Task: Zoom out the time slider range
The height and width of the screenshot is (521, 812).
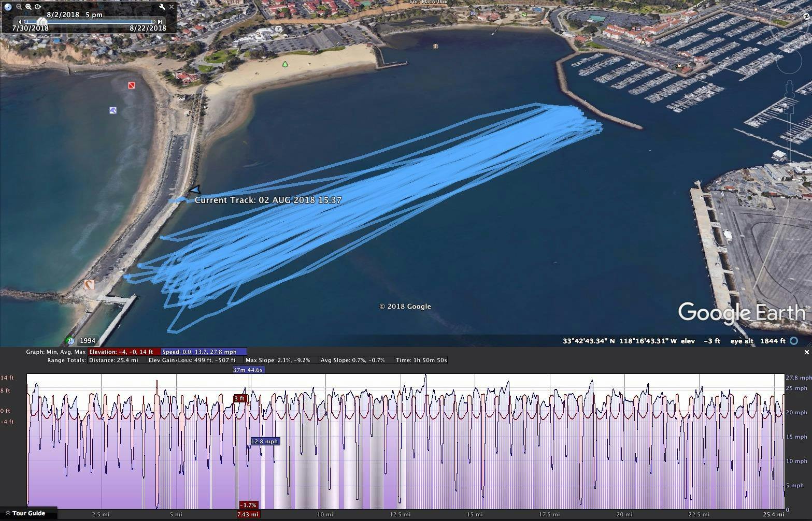Action: tap(19, 7)
